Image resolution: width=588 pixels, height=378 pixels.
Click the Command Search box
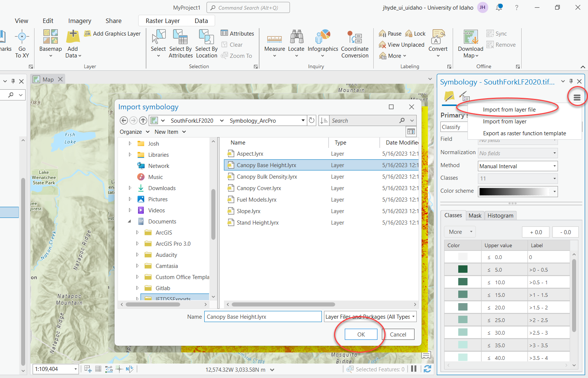248,7
